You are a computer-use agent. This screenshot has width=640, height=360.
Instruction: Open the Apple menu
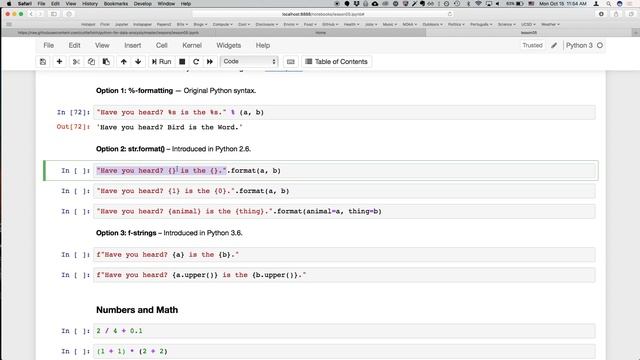[9, 4]
